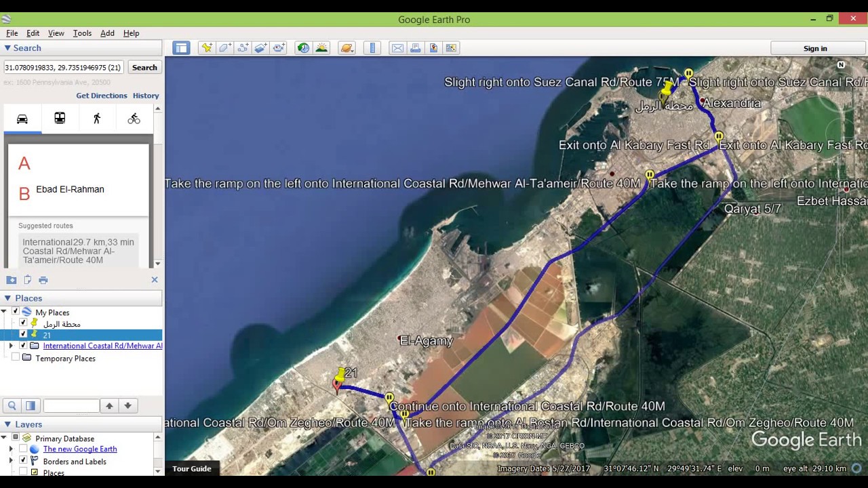Open the Get Directions link
The width and height of the screenshot is (868, 488).
[102, 96]
